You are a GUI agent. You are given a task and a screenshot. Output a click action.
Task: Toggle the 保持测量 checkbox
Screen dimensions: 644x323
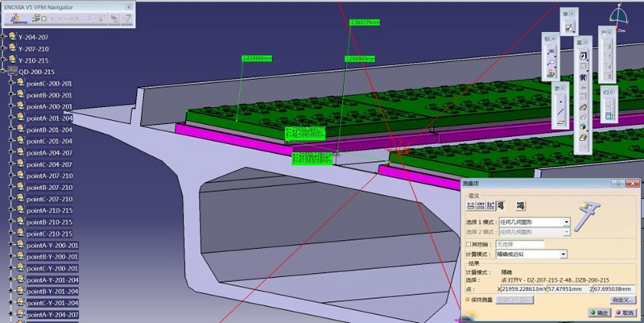click(x=470, y=299)
